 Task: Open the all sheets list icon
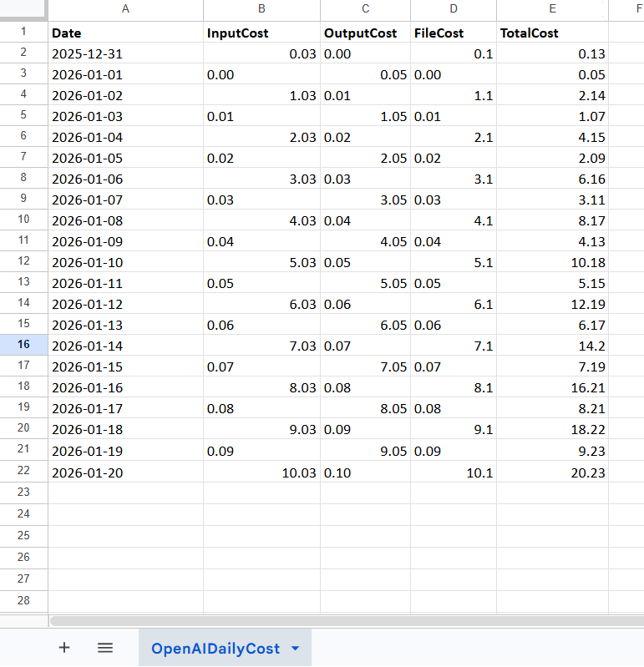[x=105, y=648]
